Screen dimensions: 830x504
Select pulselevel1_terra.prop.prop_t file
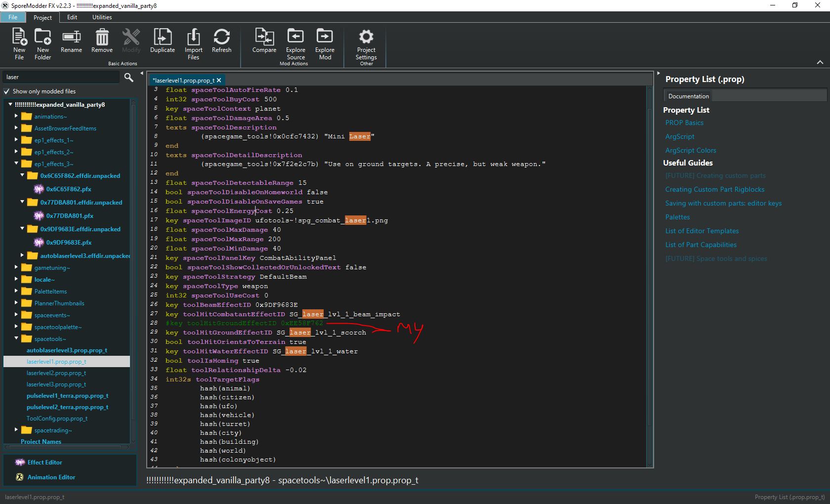click(x=67, y=396)
